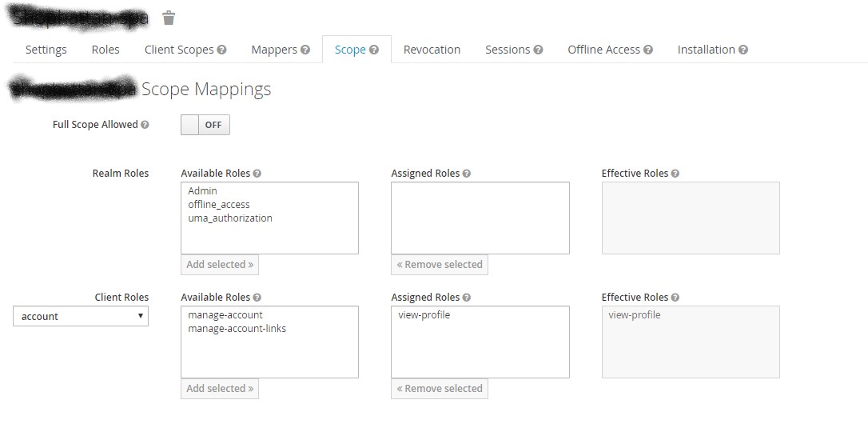Delete the client with the trash icon
This screenshot has height=428, width=868.
169,18
